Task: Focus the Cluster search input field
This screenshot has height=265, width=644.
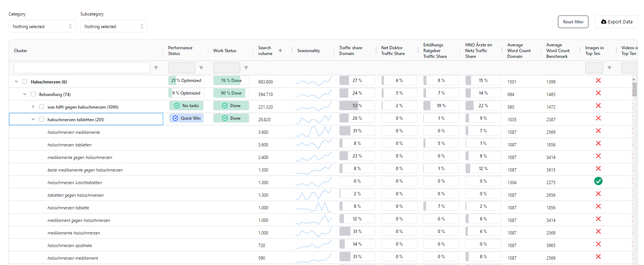Action: click(x=82, y=68)
